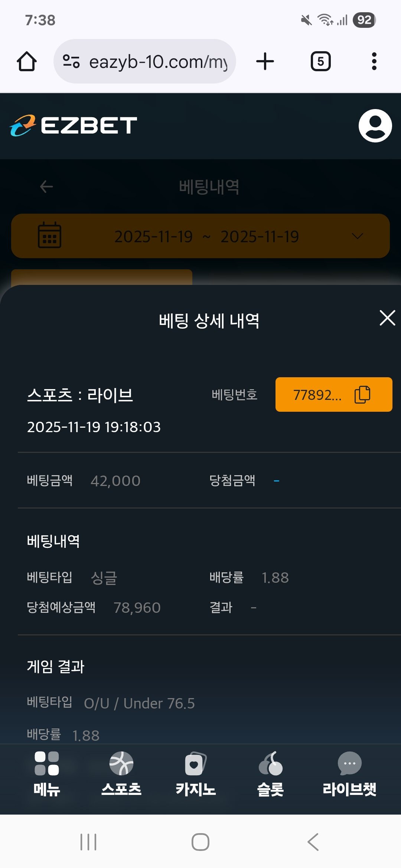Image resolution: width=401 pixels, height=868 pixels.
Task: Switch to the 슬롯 tab
Action: click(x=271, y=774)
